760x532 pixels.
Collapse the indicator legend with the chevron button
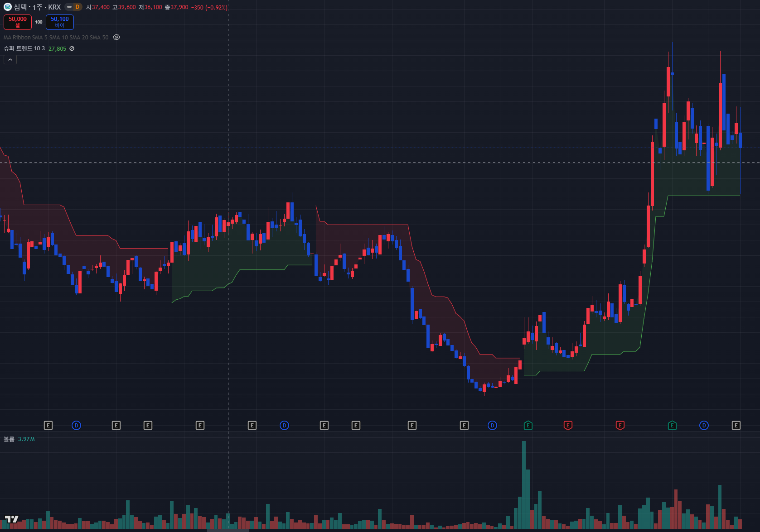click(x=10, y=60)
